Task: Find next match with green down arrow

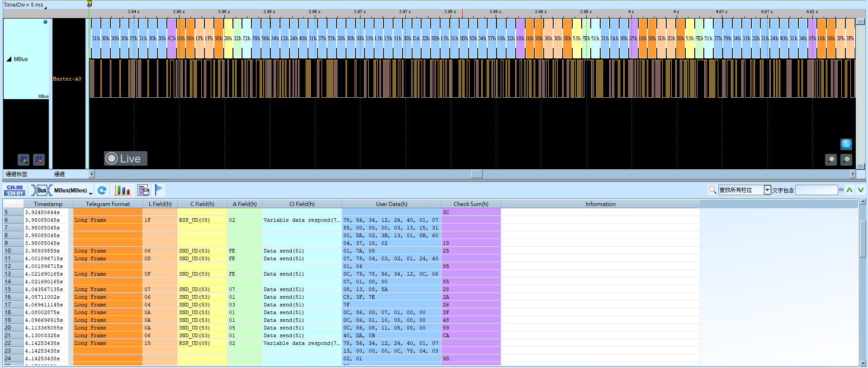Action: [860, 190]
